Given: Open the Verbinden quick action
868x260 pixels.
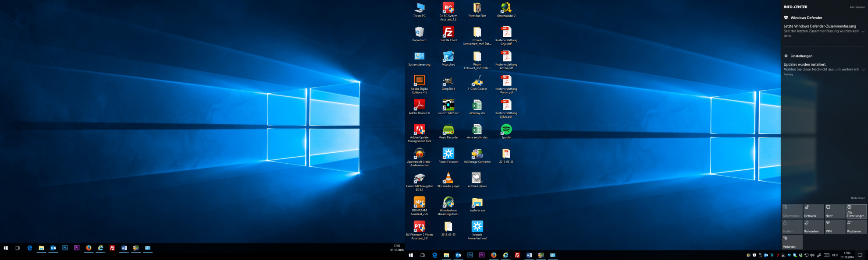Looking at the screenshot, I should coord(792,242).
